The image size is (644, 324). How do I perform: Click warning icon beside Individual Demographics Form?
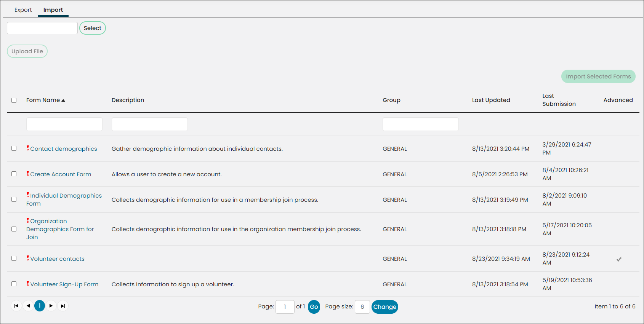28,195
